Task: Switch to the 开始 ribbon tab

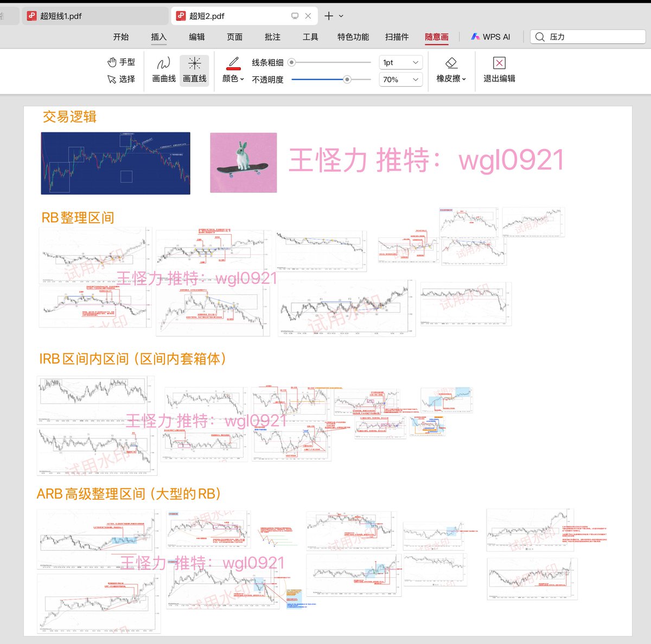Action: pyautogui.click(x=120, y=37)
